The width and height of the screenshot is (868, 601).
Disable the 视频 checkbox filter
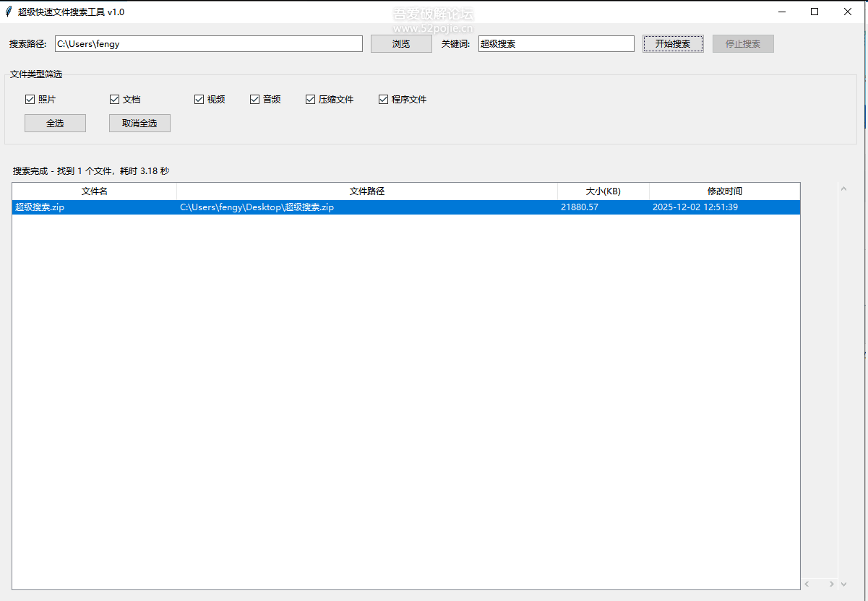(x=199, y=100)
